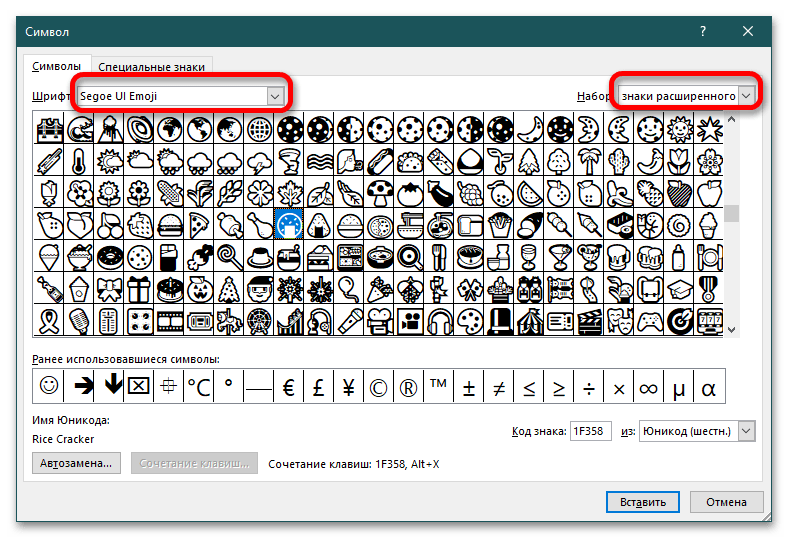This screenshot has width=788, height=538.
Task: Pick the water wave emoji
Action: click(x=79, y=129)
